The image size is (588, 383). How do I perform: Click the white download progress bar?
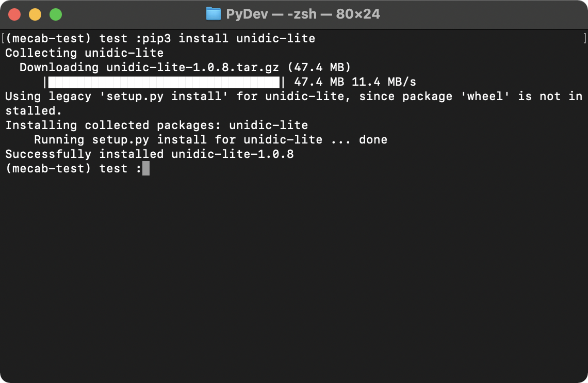(164, 82)
